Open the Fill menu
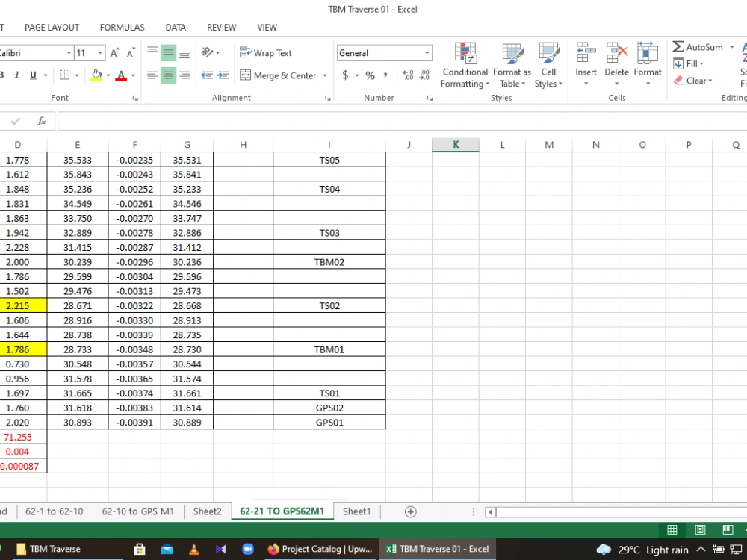Image resolution: width=747 pixels, height=560 pixels. point(689,63)
